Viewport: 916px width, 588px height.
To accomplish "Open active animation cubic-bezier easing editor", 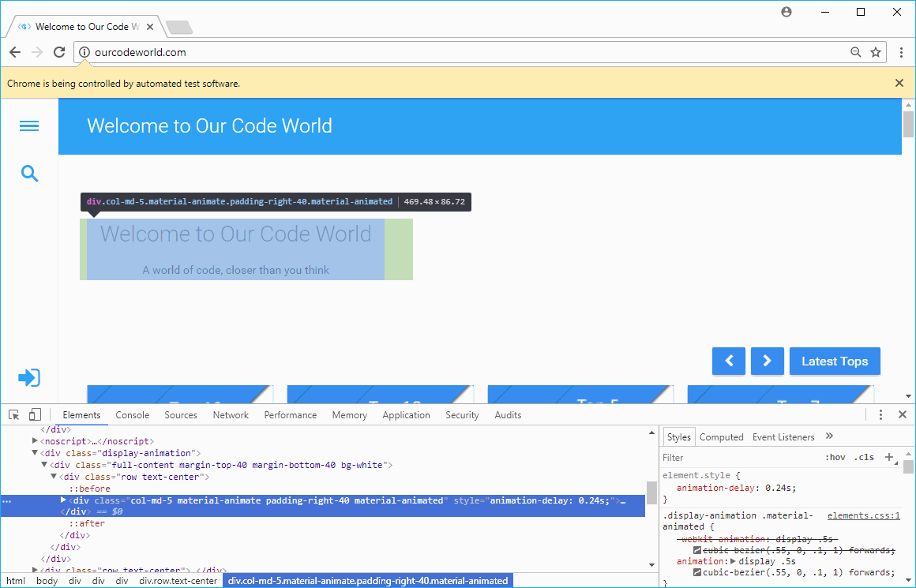I will [x=697, y=573].
